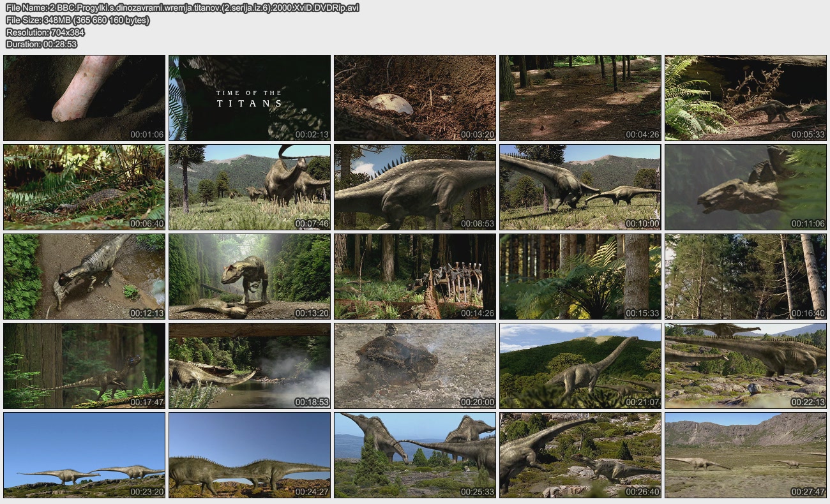The height and width of the screenshot is (504, 830).
Task: Select the tall pine trees frame at 00:16:40
Action: 745,276
